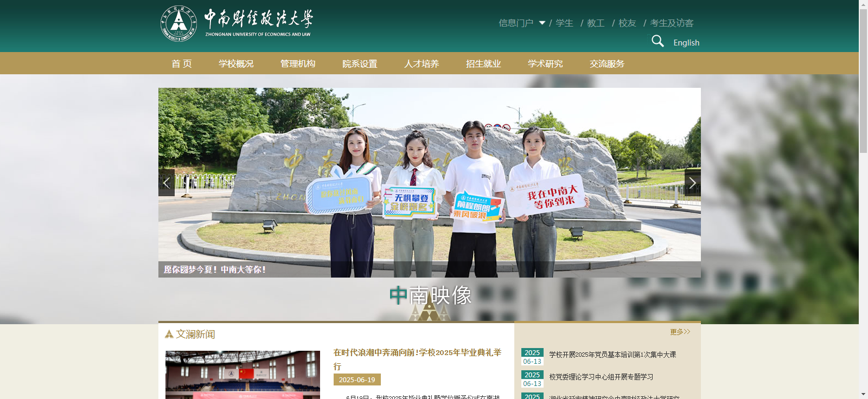This screenshot has height=399, width=868.
Task: Open 人才培养 navigation menu
Action: tap(422, 63)
